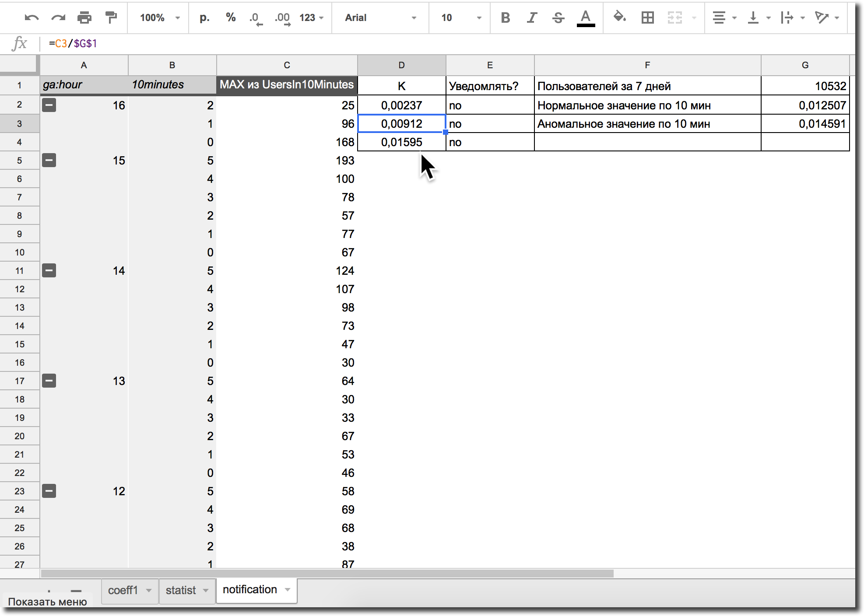Apply strikethrough formatting
Image resolution: width=864 pixels, height=616 pixels.
pos(558,18)
